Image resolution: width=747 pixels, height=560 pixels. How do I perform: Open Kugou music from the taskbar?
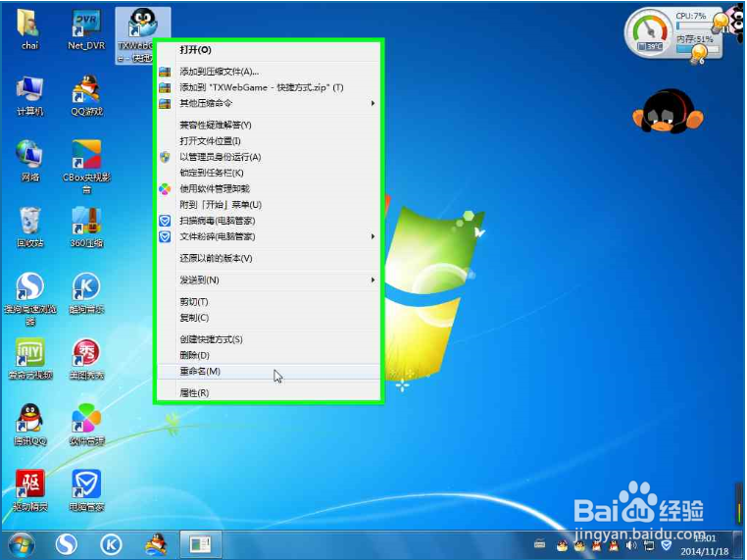click(x=111, y=544)
